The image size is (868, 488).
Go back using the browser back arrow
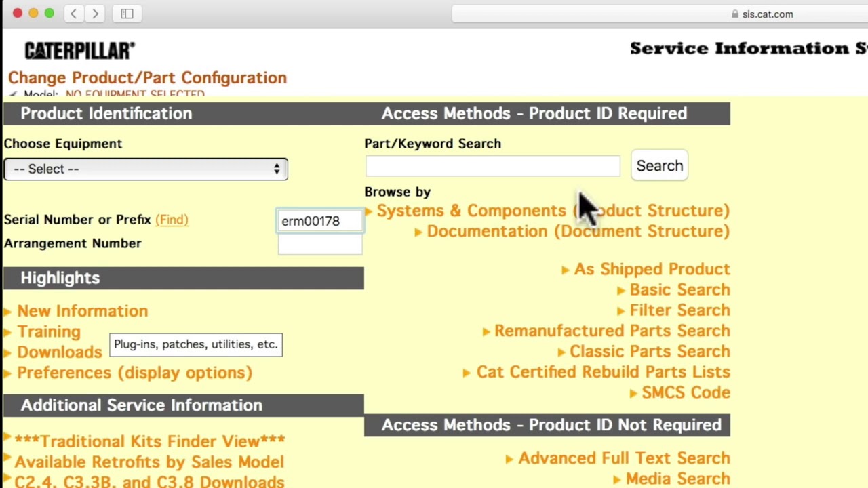point(73,14)
